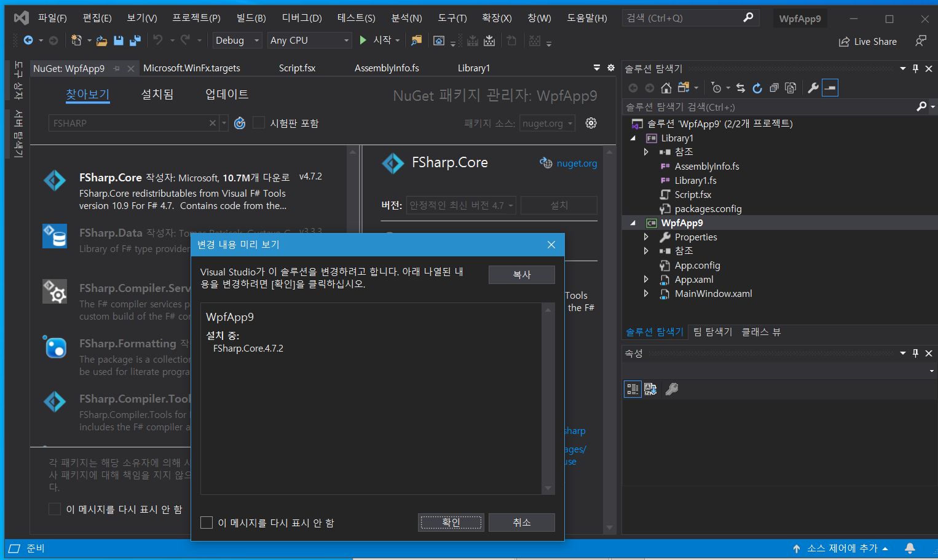Click the Home icon in Solution Explorer
This screenshot has width=938, height=560.
tap(666, 88)
